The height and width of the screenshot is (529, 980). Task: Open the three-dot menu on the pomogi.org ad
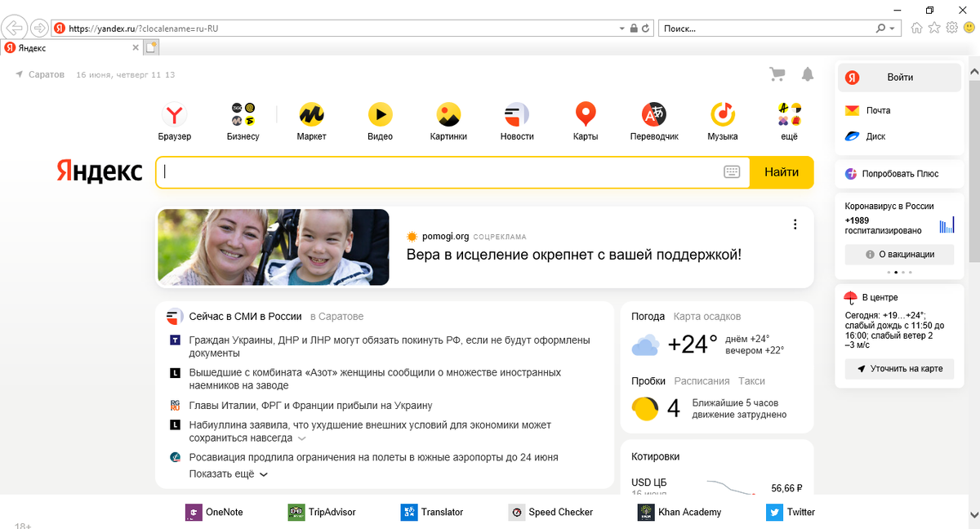(795, 224)
